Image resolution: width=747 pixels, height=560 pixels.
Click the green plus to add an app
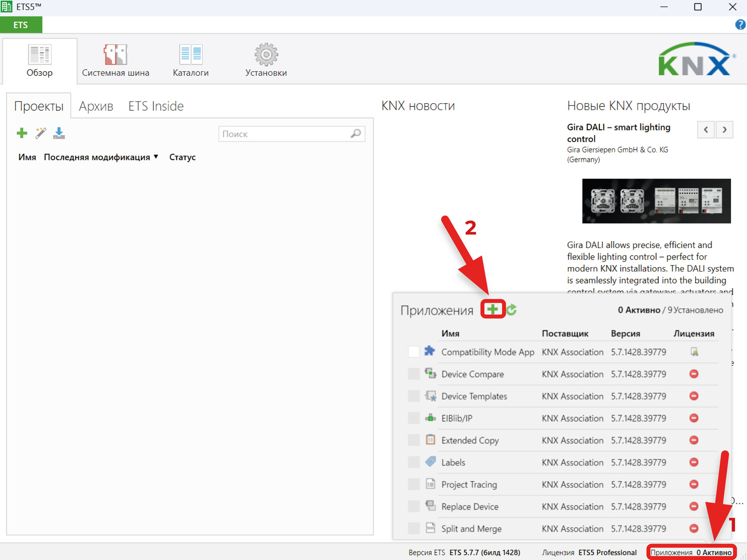(493, 309)
